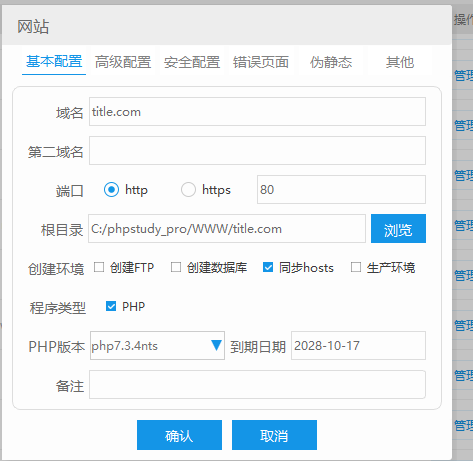Switch to the 安全配置 tab
Viewport: 473px width, 461px height.
[x=192, y=62]
